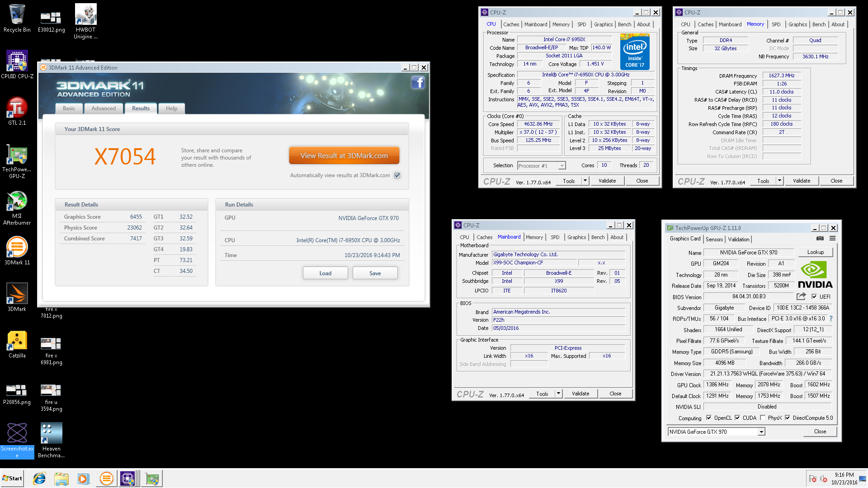This screenshot has height=488, width=868.
Task: Click the Graphics Score value 6455
Action: [136, 217]
